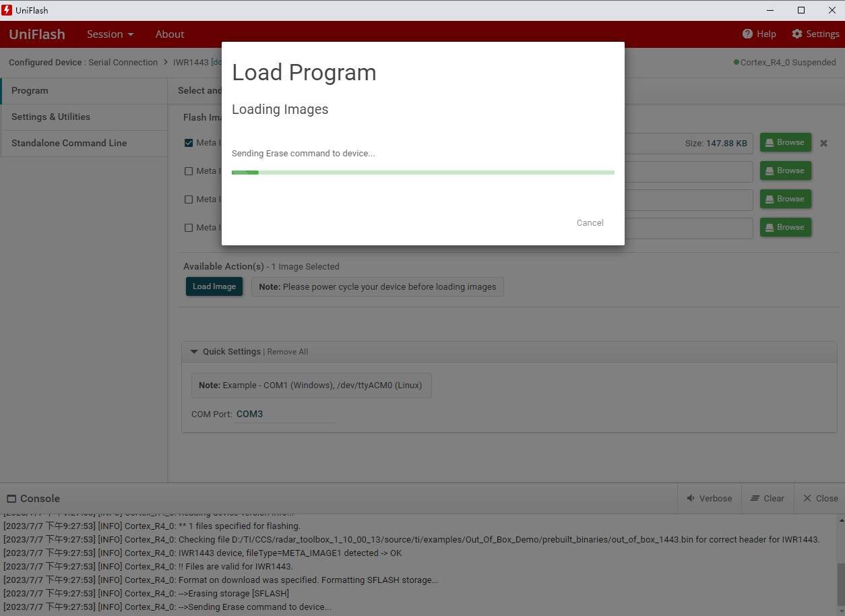The height and width of the screenshot is (616, 845).
Task: Maximize the UniFlash window
Action: point(801,10)
